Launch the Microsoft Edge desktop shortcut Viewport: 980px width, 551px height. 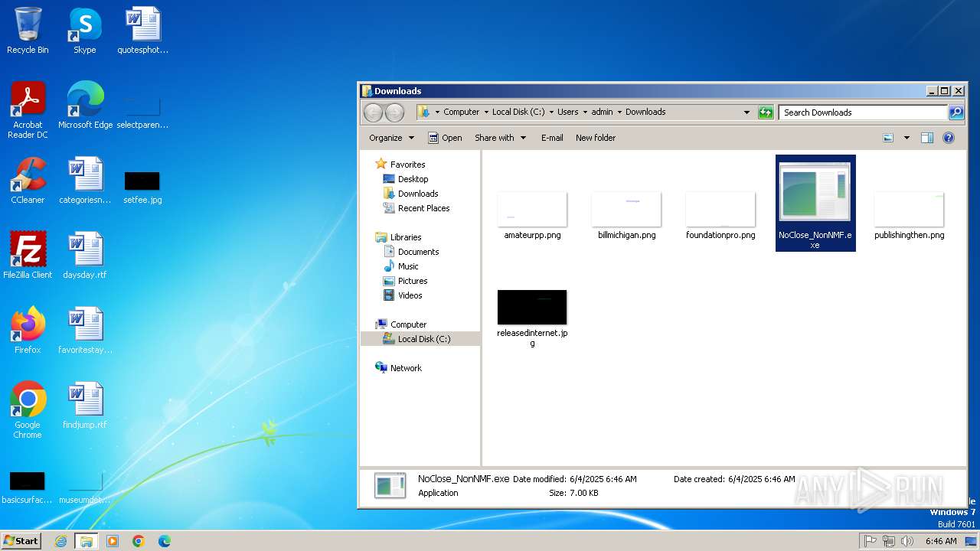pyautogui.click(x=85, y=105)
